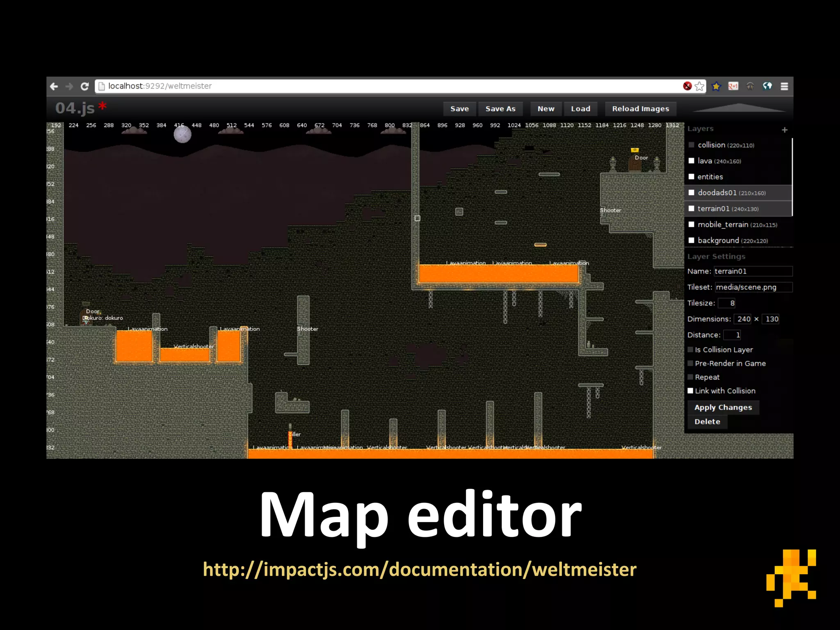Toggle visibility of the mobile_terrain layer
Image resolution: width=840 pixels, height=630 pixels.
pyautogui.click(x=692, y=224)
